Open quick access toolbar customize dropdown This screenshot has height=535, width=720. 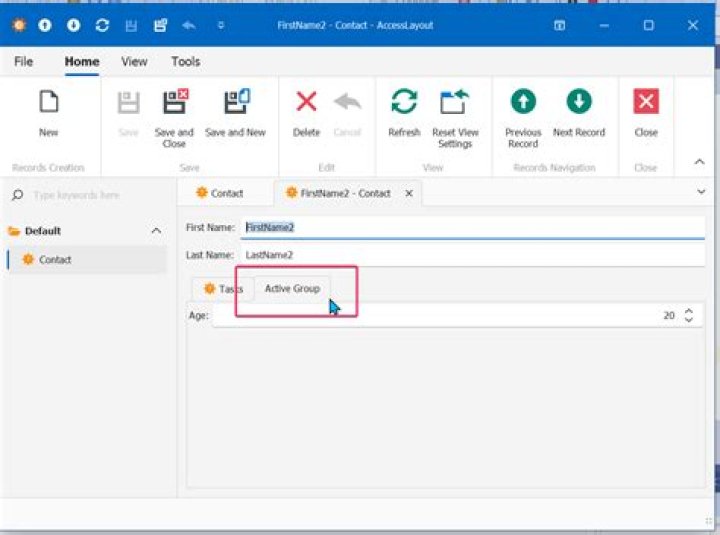(221, 25)
